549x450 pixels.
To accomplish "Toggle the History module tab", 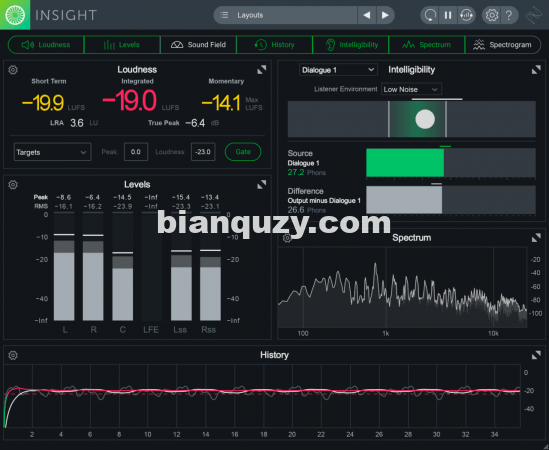I will click(274, 45).
